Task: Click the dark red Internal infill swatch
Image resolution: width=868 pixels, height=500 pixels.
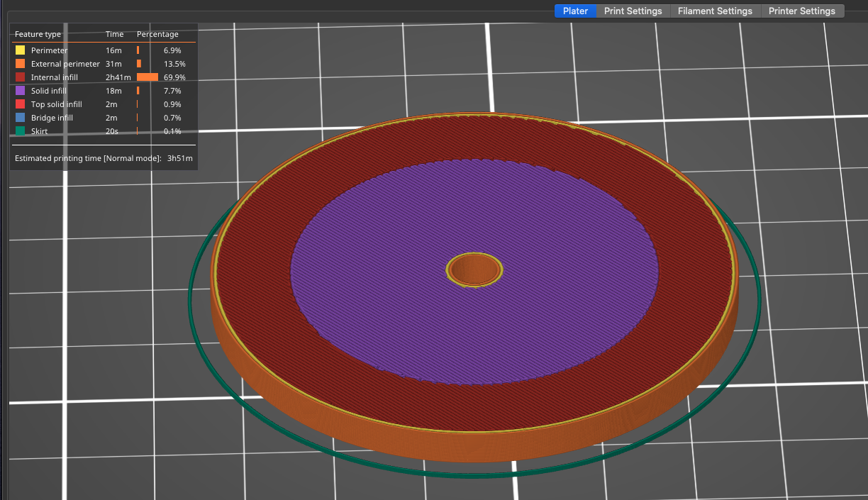Action: 20,77
